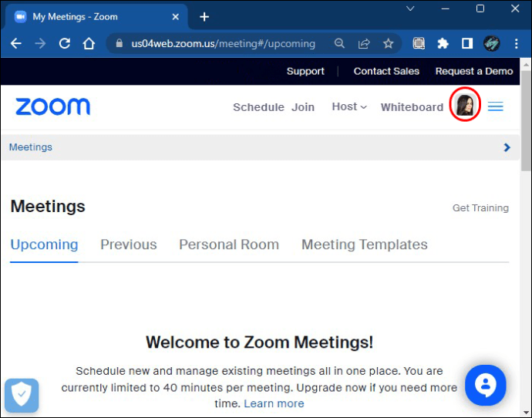This screenshot has height=418, width=532.
Task: Click the Meetings breadcrumb link
Action: (x=31, y=147)
